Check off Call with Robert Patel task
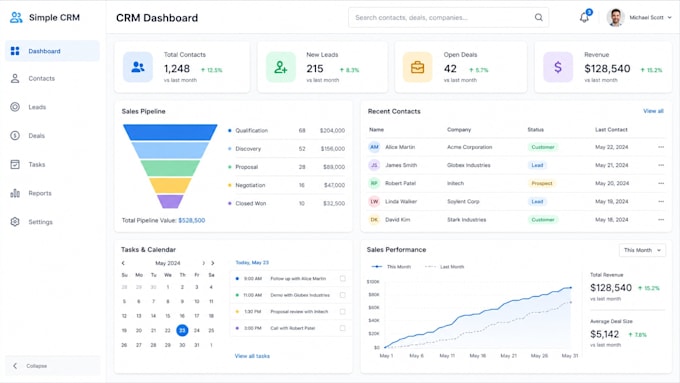 [x=343, y=328]
